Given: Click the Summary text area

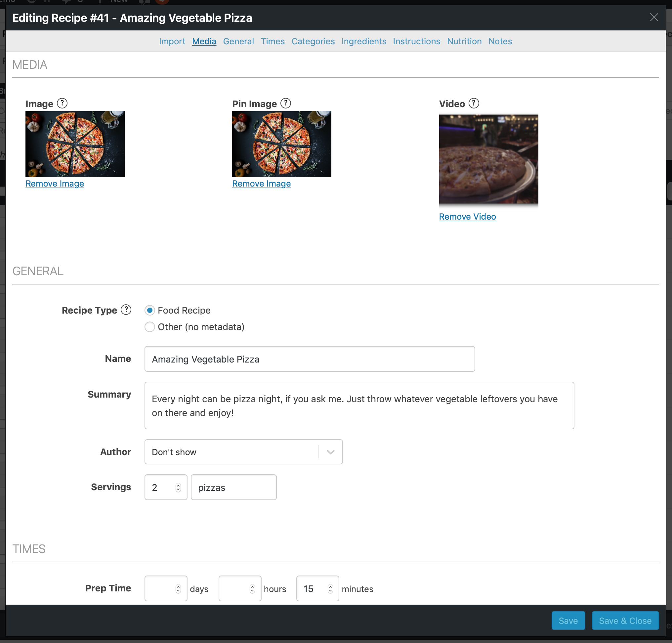Looking at the screenshot, I should tap(359, 406).
